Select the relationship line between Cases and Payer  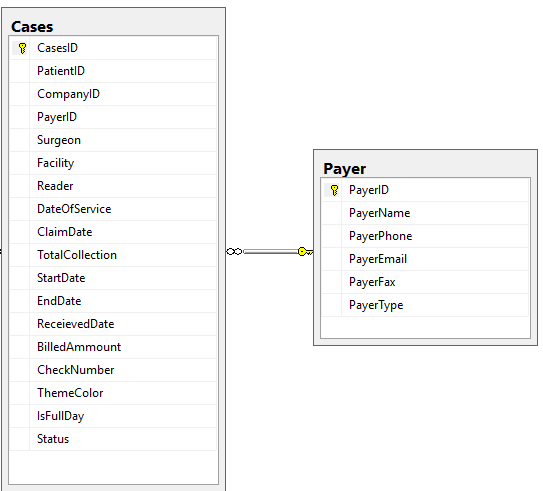[270, 251]
